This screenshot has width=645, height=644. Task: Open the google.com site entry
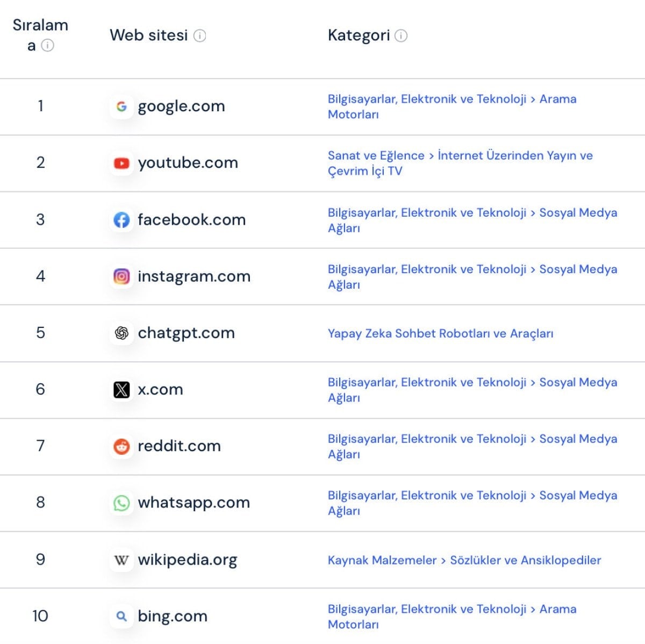181,106
